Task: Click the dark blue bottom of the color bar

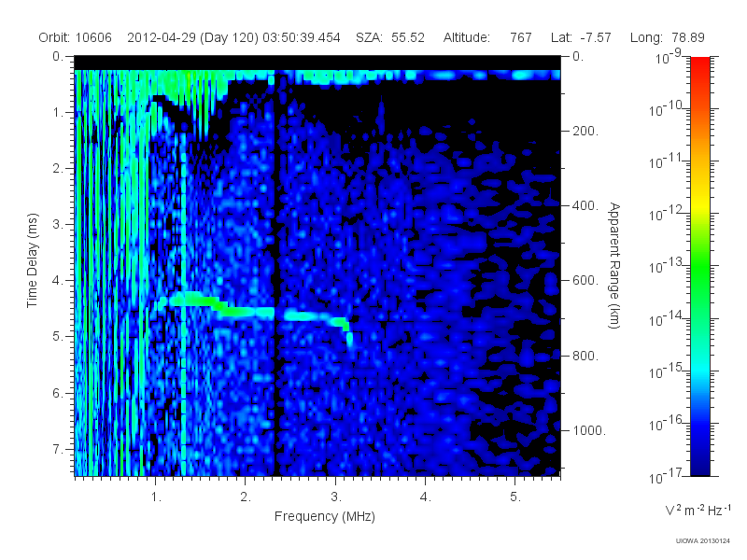Action: (x=699, y=469)
